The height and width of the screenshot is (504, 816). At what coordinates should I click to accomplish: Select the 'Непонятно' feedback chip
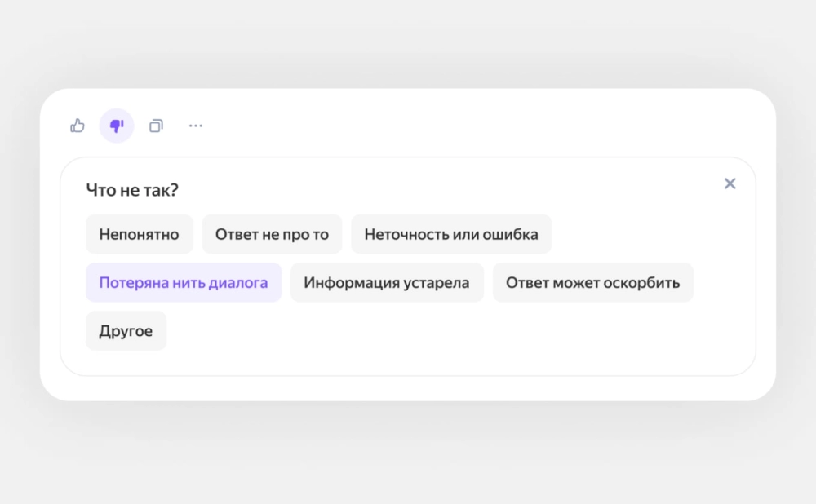[139, 234]
